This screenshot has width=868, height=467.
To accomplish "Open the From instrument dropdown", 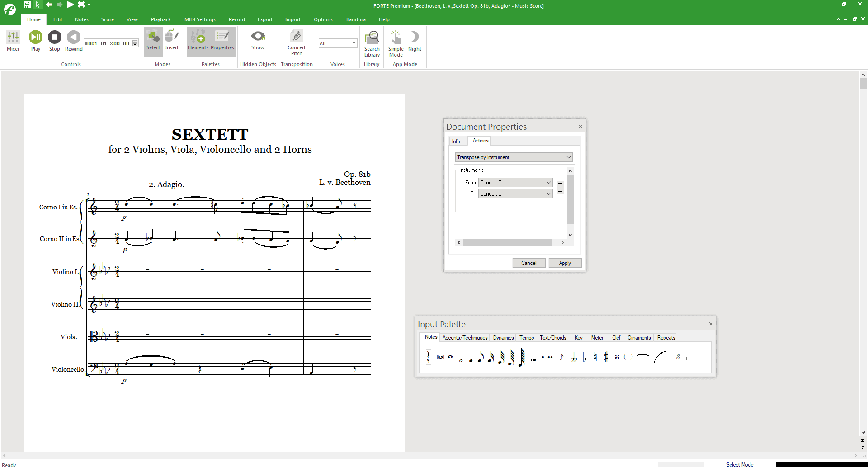I will (515, 183).
